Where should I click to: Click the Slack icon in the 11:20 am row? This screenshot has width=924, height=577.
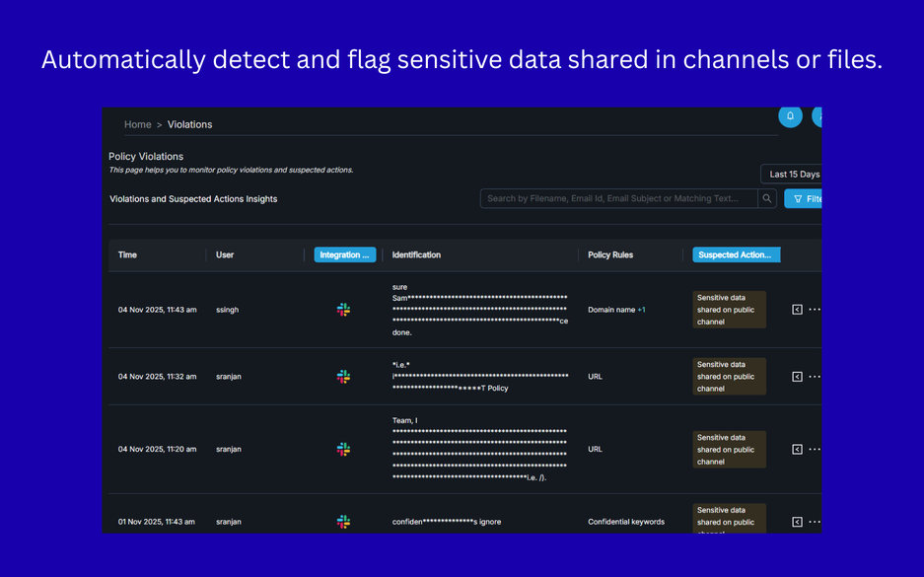click(343, 449)
